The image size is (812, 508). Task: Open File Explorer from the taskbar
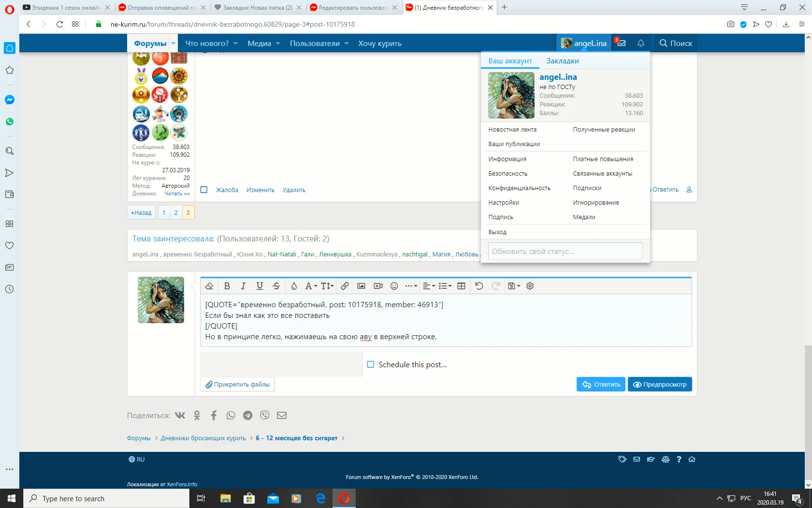[x=225, y=498]
